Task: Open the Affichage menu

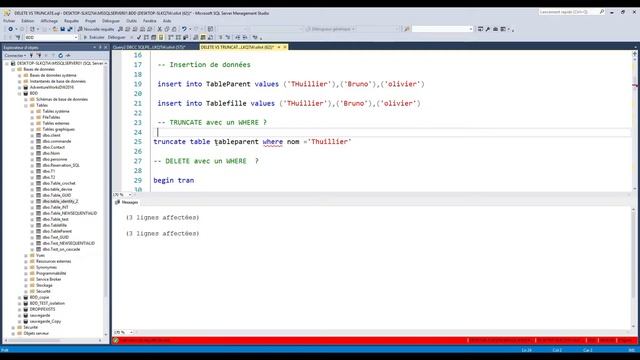Action: click(x=49, y=21)
